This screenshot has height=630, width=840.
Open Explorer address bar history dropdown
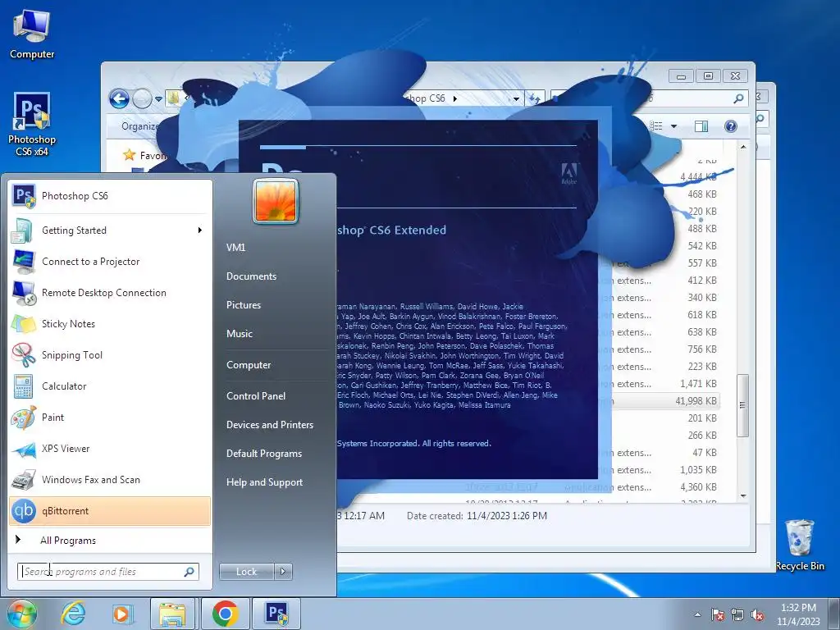(517, 99)
